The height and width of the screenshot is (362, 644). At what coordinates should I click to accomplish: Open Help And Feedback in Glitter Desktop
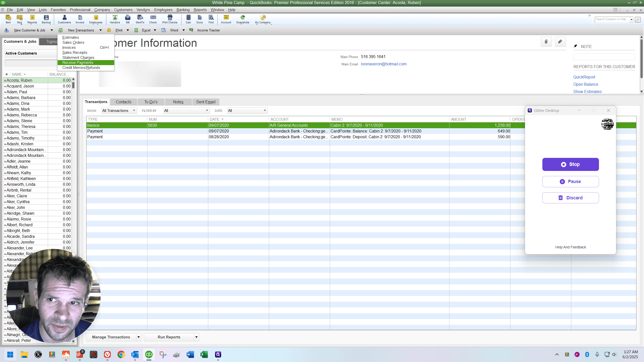coord(571,247)
